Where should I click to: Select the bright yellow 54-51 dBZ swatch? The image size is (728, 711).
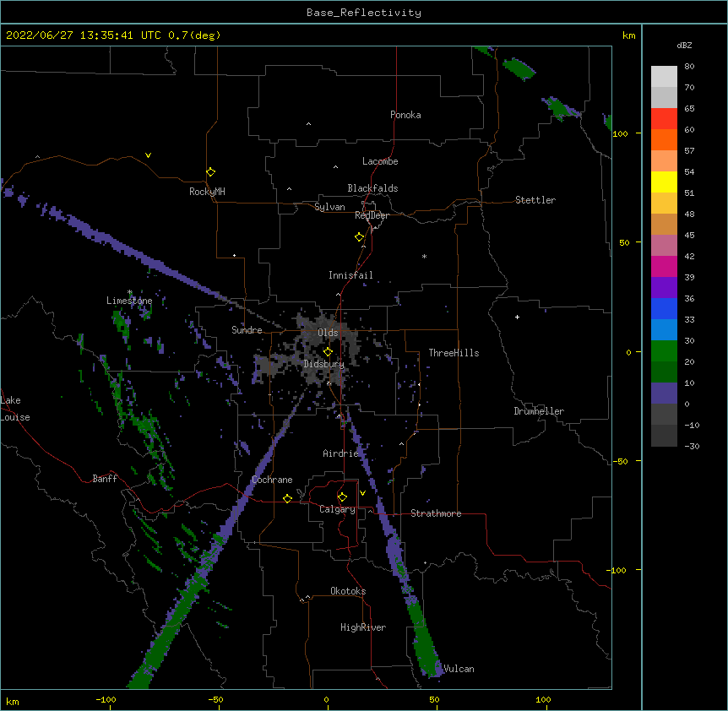664,182
